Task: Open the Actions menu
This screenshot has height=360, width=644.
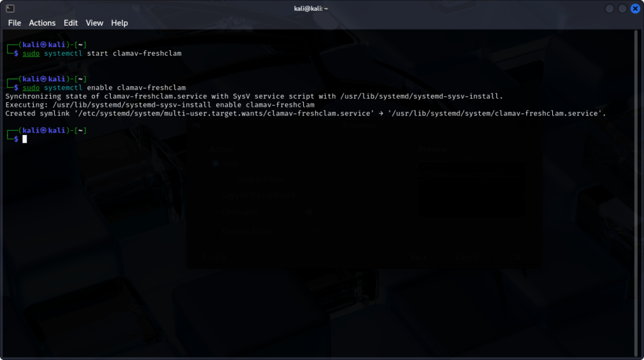Action: pos(42,23)
